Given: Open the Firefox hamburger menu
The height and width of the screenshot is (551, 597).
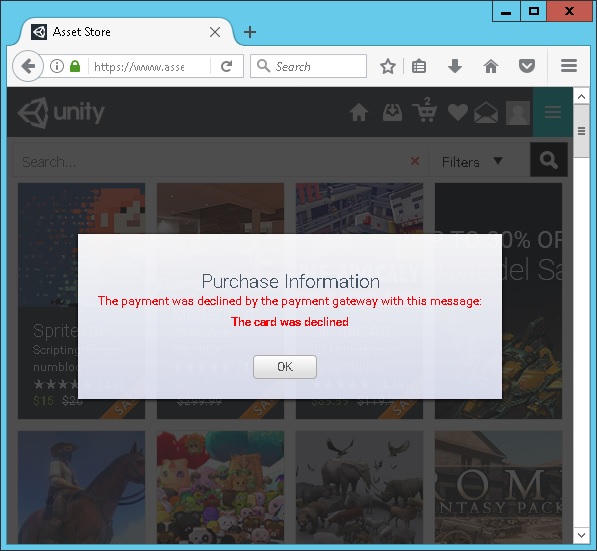Looking at the screenshot, I should pyautogui.click(x=569, y=66).
